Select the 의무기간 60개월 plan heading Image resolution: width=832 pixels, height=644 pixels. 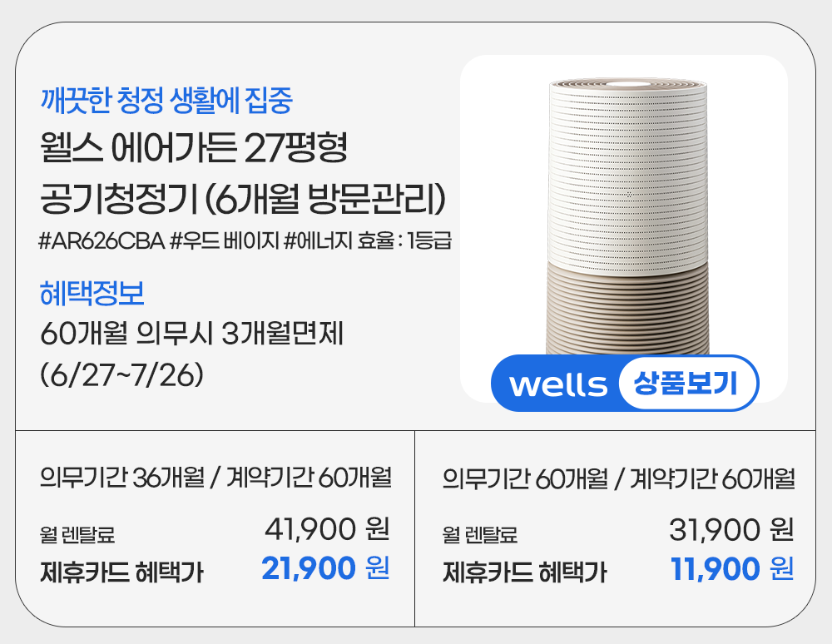click(x=619, y=478)
